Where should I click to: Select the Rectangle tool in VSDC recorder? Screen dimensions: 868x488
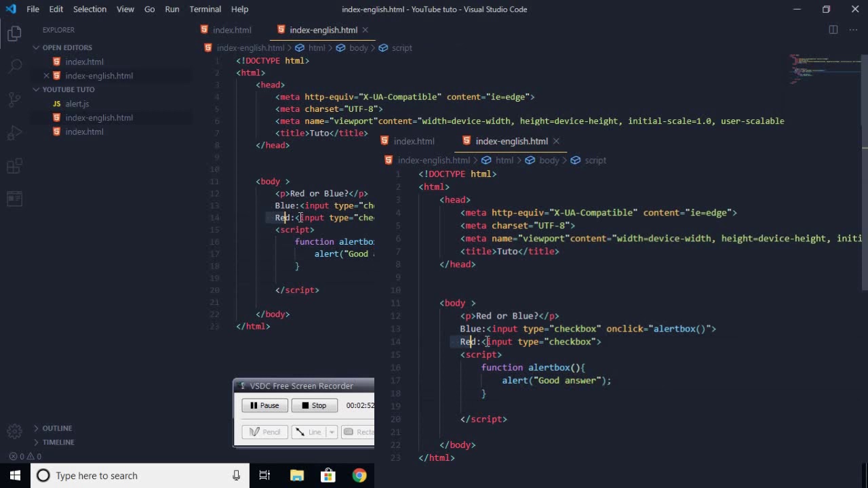pyautogui.click(x=358, y=432)
